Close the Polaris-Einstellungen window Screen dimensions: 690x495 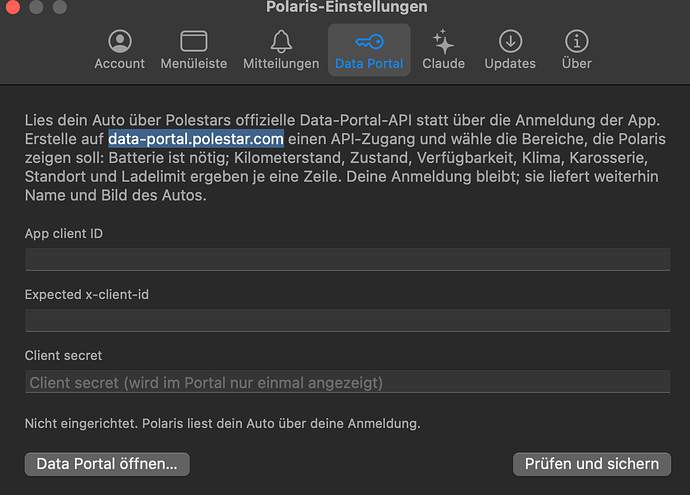point(13,7)
